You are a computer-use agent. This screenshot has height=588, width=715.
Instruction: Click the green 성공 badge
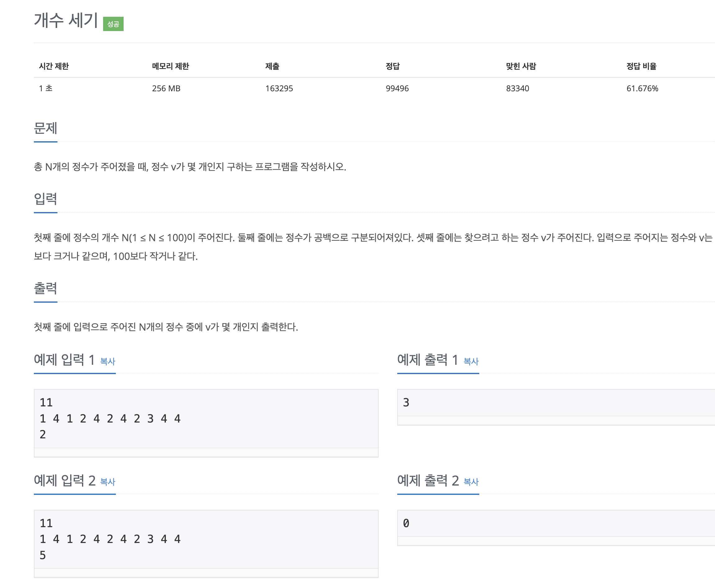(113, 24)
